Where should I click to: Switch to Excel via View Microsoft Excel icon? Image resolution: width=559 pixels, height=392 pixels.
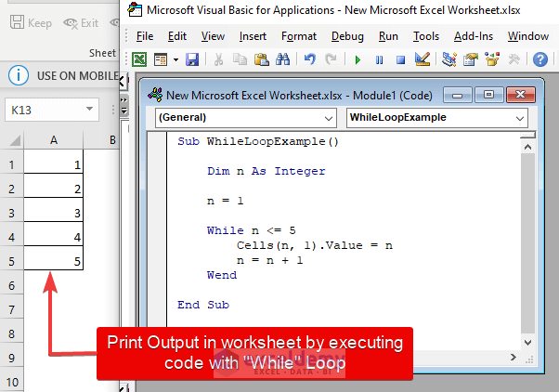pos(139,59)
